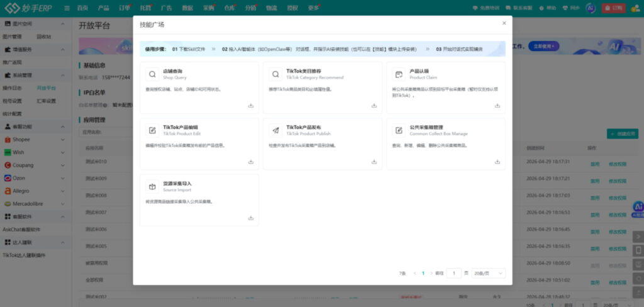Click the TikTok Product Edit pencil icon
644x307 pixels.
152,130
